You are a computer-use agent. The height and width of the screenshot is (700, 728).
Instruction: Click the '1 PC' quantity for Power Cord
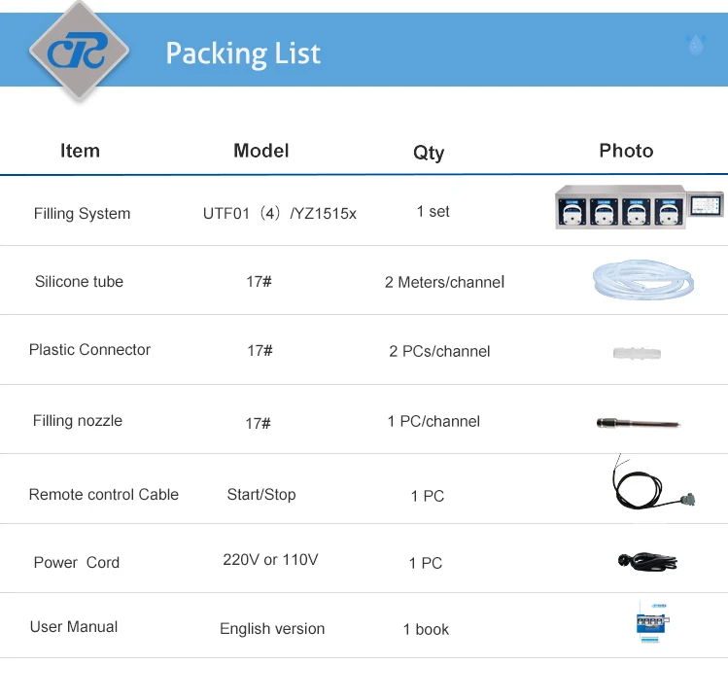click(426, 564)
